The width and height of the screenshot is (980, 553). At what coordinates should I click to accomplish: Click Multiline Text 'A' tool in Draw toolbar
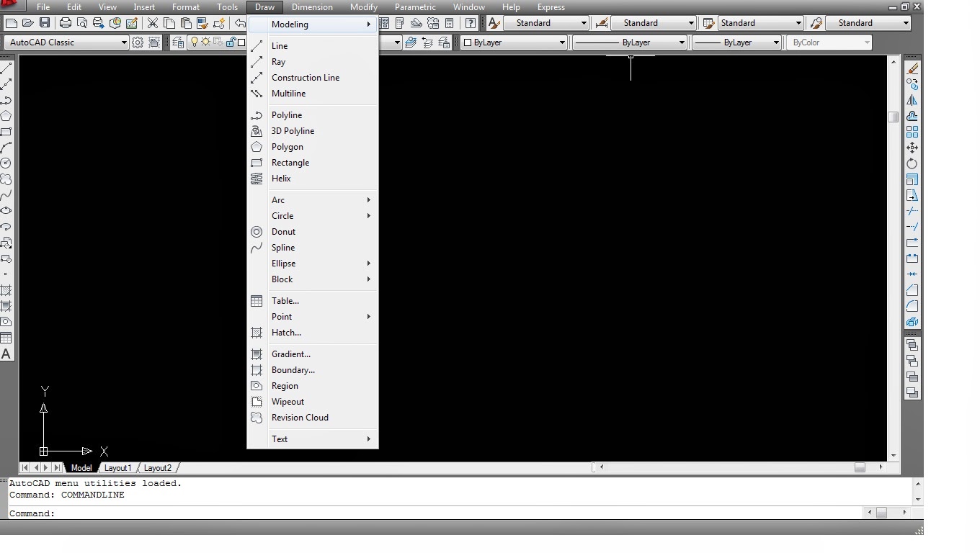point(6,354)
